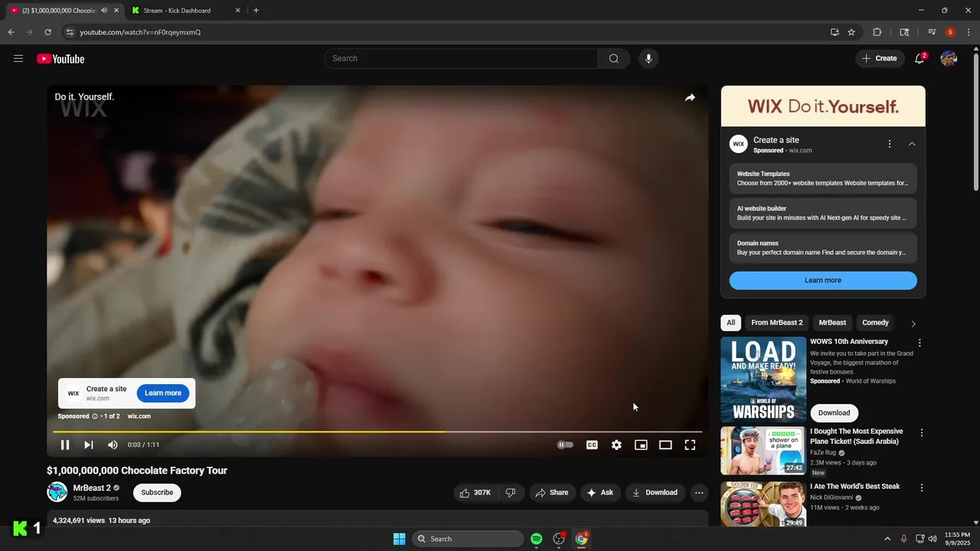Open Windows Start menu

[399, 539]
